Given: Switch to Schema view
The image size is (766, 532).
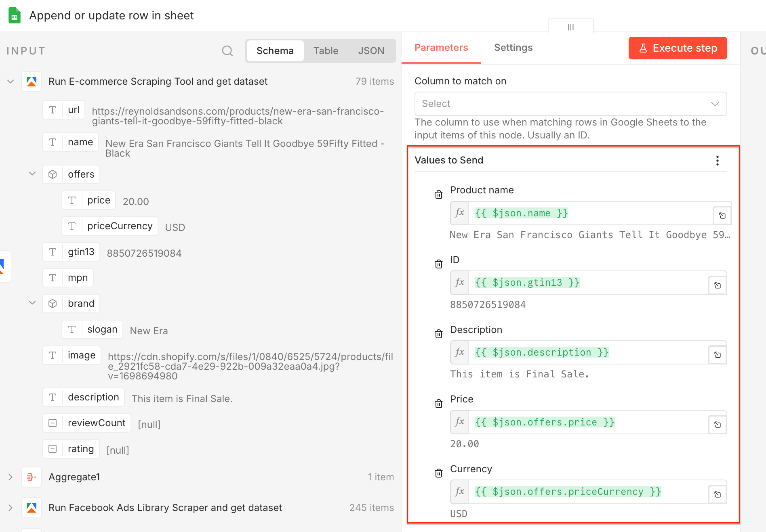Looking at the screenshot, I should [x=275, y=51].
